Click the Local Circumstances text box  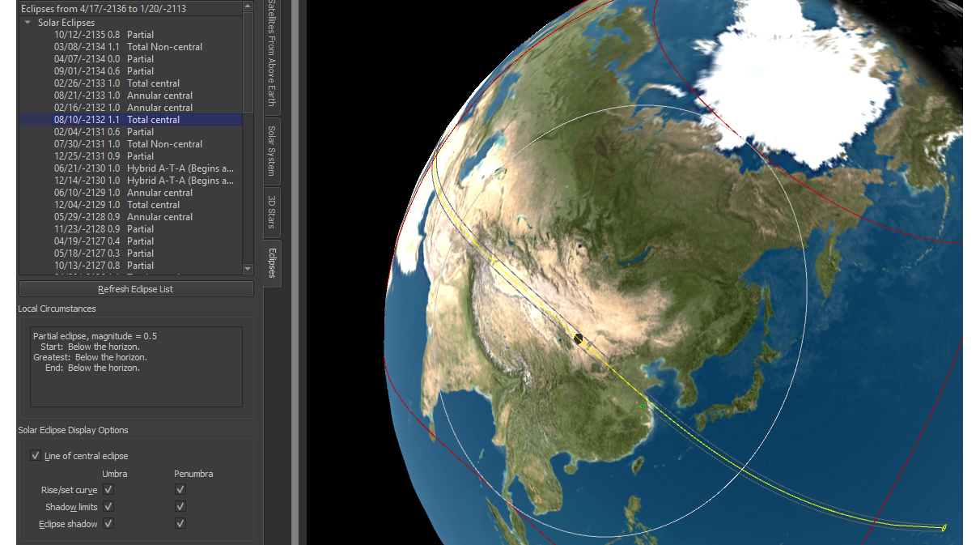point(136,367)
